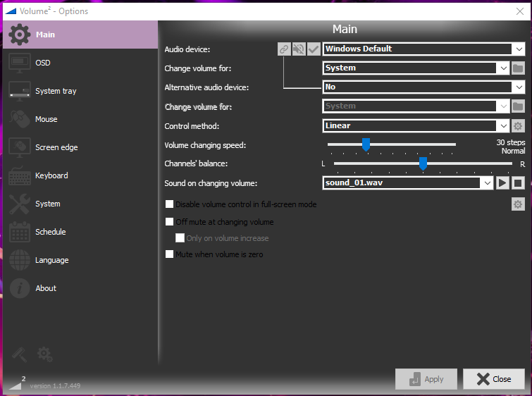
Task: Go to Screen edge settings label
Action: 56,147
